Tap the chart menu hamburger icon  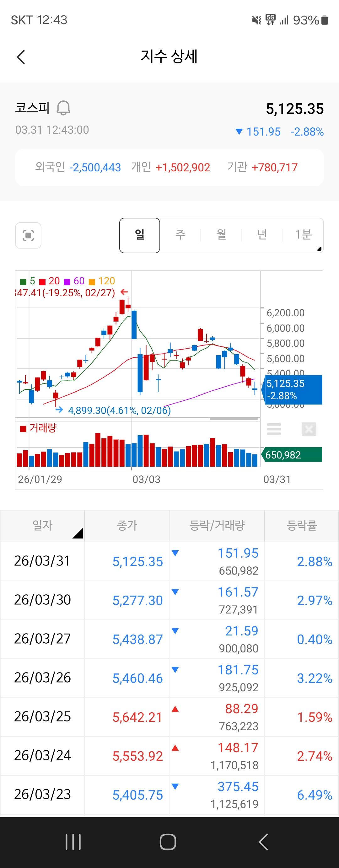[274, 429]
